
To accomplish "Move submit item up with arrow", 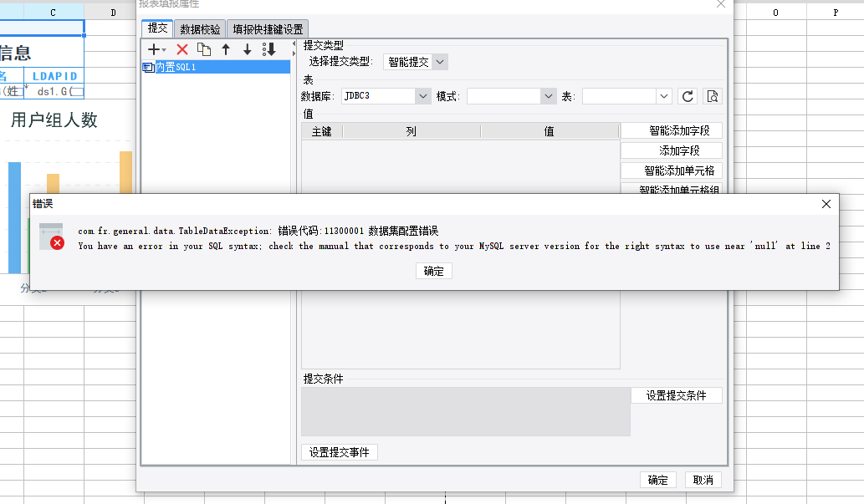I will [226, 49].
